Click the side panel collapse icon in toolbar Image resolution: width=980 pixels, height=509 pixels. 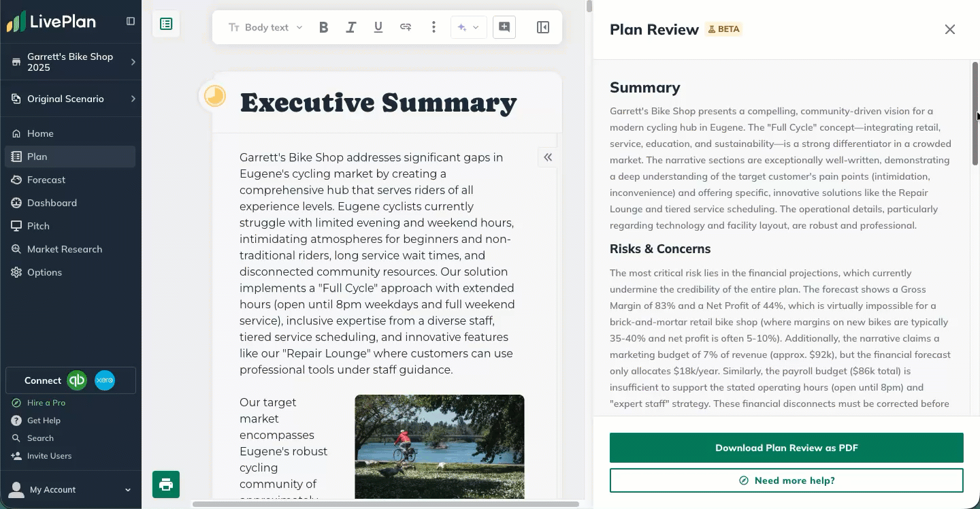[542, 27]
